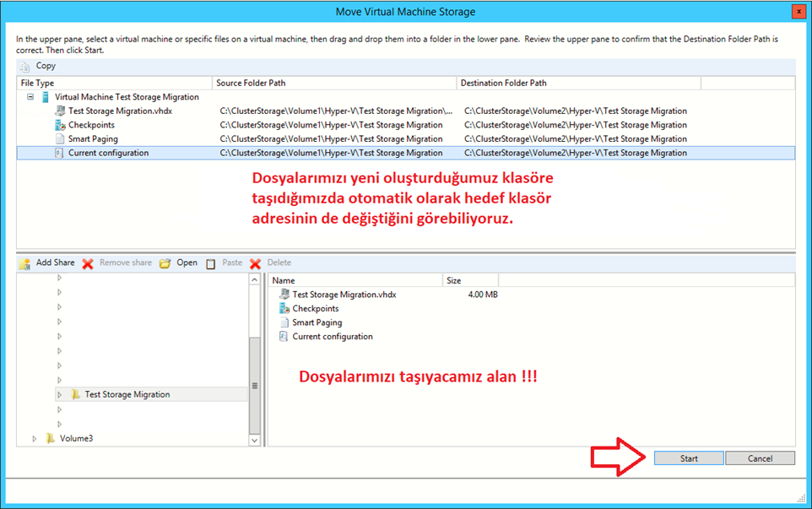Click the Current configuration icon in lower list

click(x=284, y=336)
